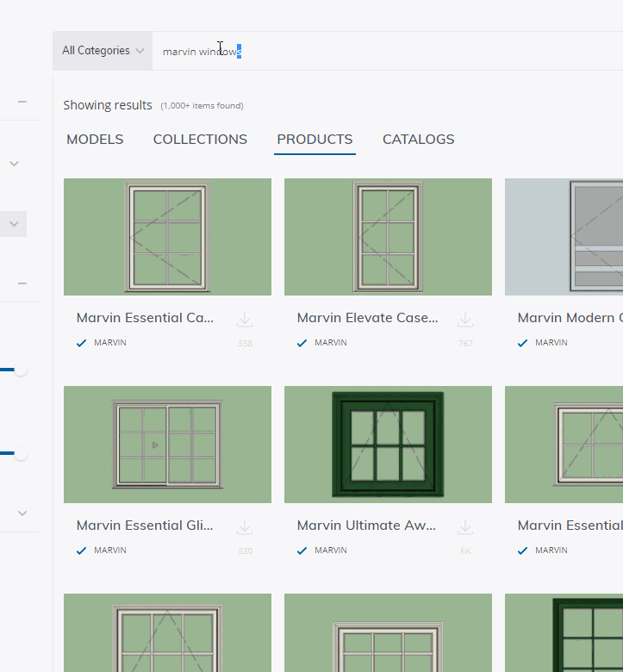This screenshot has width=623, height=672.
Task: Click verified checkmark of Marvin Essential Gli...
Action: pyautogui.click(x=82, y=551)
